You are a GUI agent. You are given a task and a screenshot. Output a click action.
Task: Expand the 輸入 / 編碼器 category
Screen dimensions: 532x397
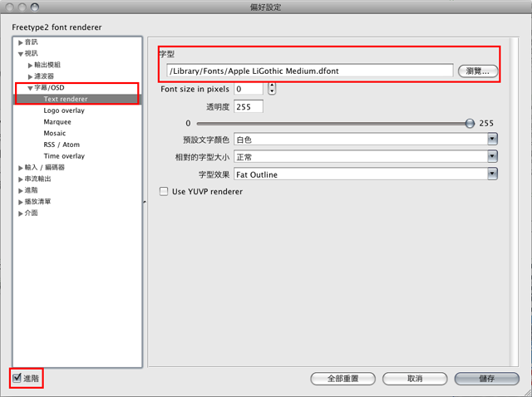tap(20, 168)
